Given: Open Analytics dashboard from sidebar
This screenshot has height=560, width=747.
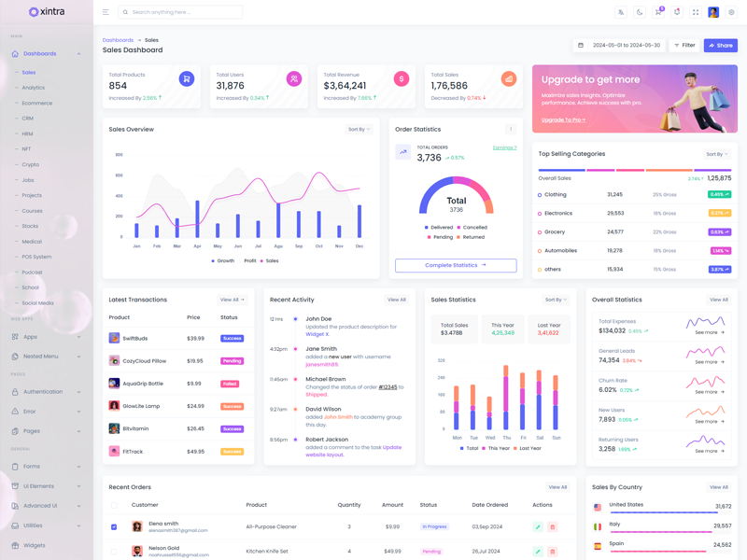Looking at the screenshot, I should (x=34, y=88).
